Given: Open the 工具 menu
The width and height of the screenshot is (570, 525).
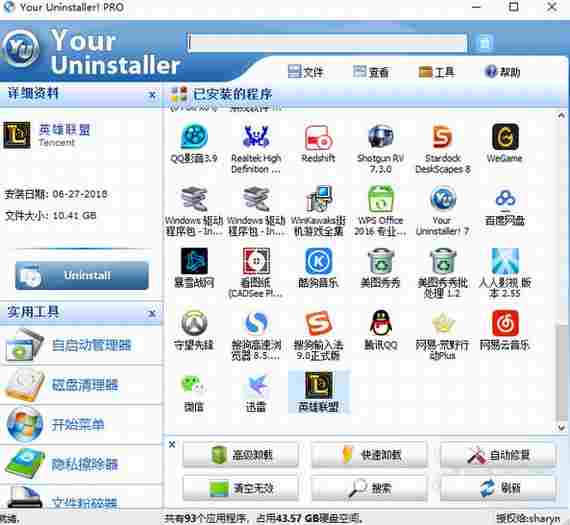Looking at the screenshot, I should click(x=436, y=72).
